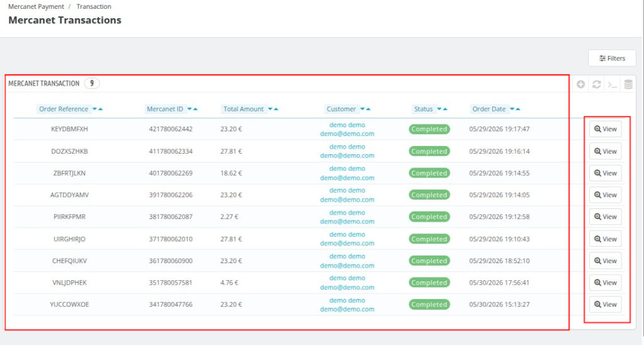This screenshot has height=345, width=644.
Task: Sort Mercanet ID descending arrow
Action: coord(189,109)
